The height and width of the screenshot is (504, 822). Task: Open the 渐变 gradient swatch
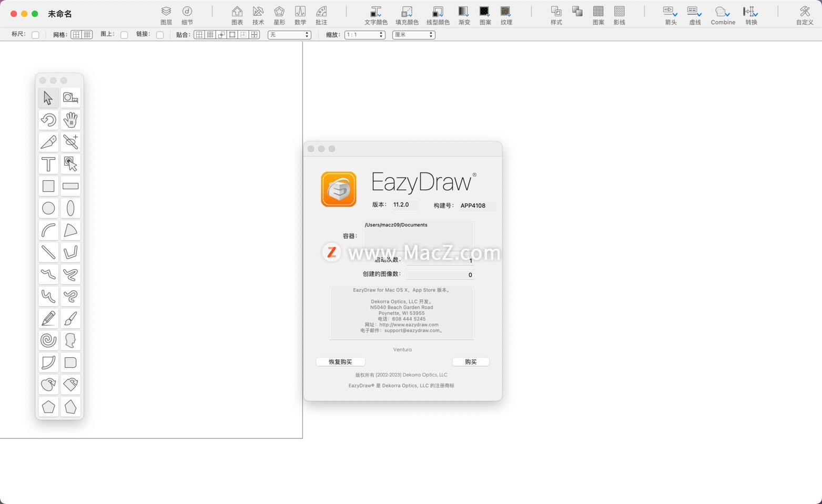(464, 15)
